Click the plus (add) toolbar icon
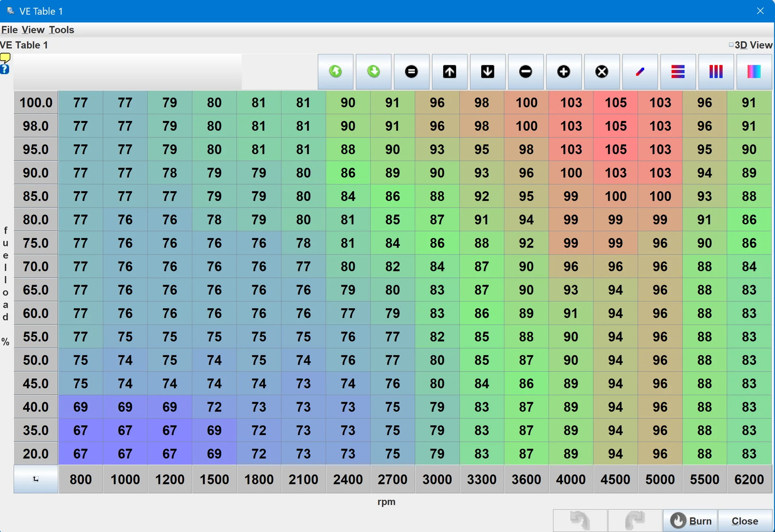Image resolution: width=775 pixels, height=532 pixels. 563,72
